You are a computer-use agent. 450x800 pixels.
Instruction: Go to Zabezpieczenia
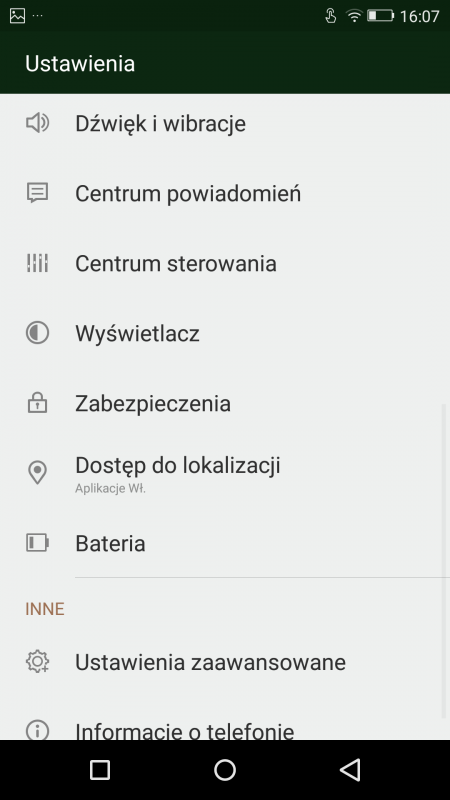click(x=225, y=403)
